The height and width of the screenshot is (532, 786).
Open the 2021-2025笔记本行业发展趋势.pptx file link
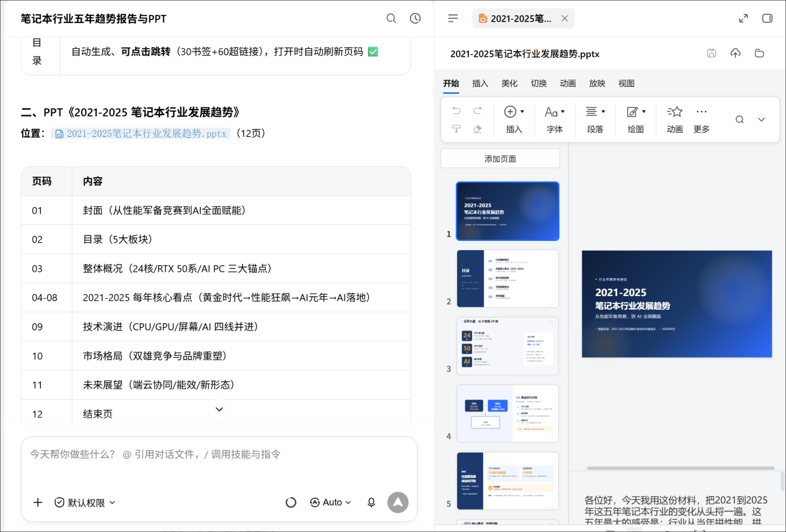[141, 133]
